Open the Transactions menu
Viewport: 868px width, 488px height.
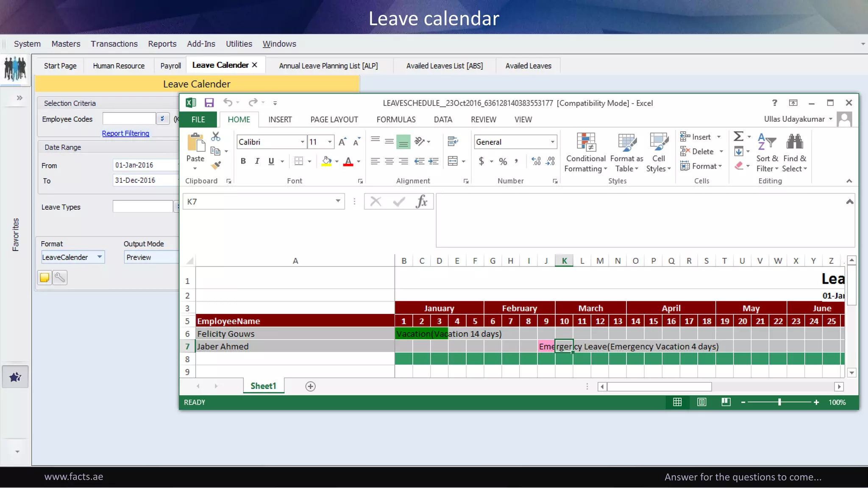(x=114, y=44)
